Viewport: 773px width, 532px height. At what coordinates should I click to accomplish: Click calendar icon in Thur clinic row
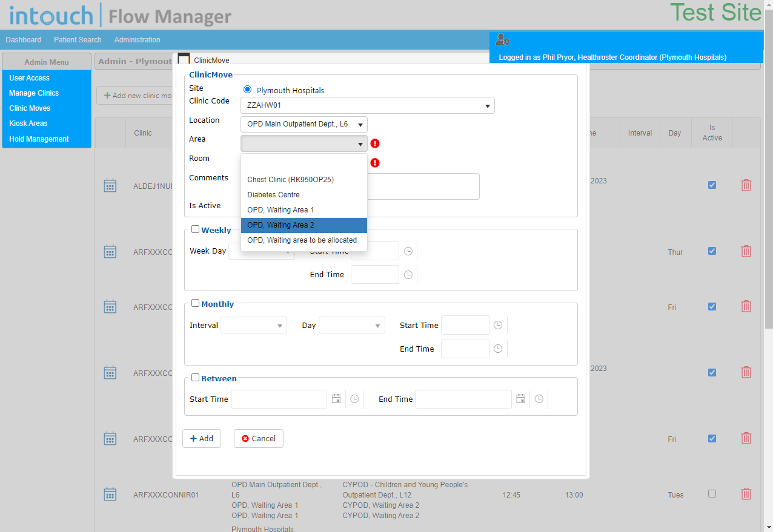(x=110, y=252)
